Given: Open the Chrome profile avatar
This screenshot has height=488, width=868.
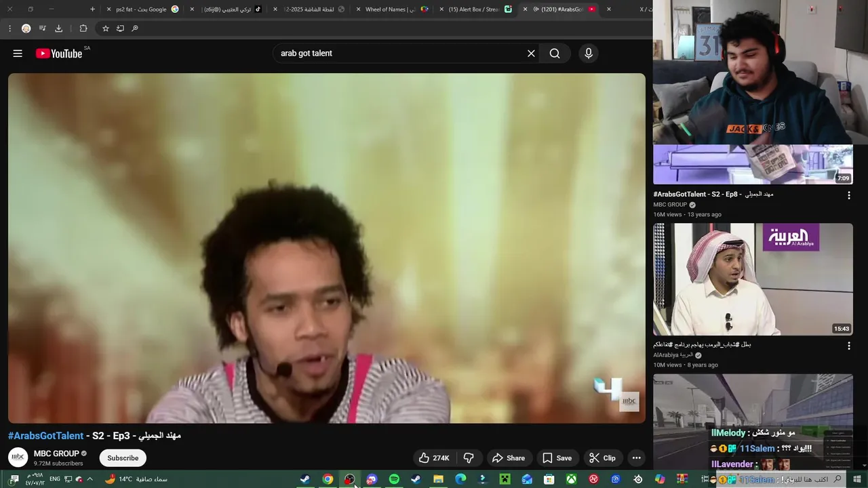Looking at the screenshot, I should tap(26, 28).
